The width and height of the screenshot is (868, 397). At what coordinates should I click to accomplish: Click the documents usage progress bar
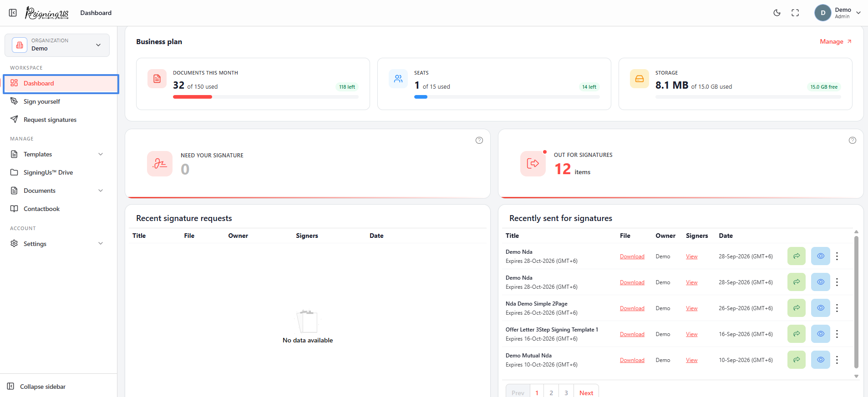coord(266,97)
